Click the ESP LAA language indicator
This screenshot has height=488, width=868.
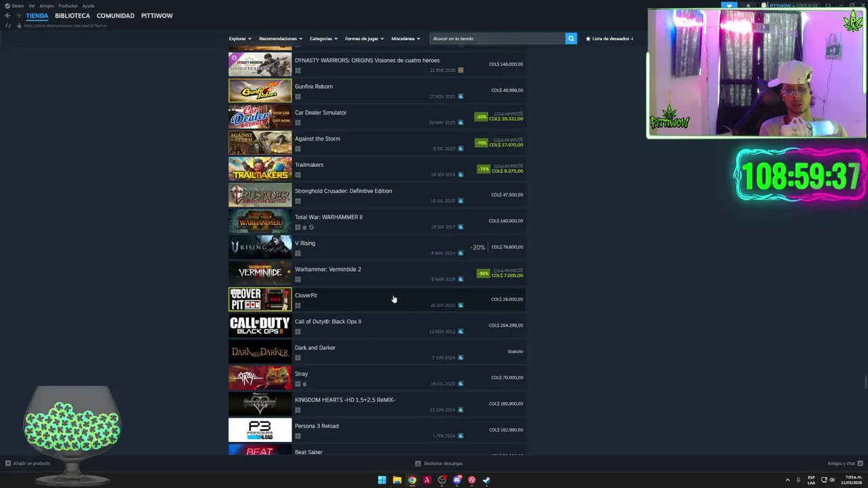pos(811,480)
